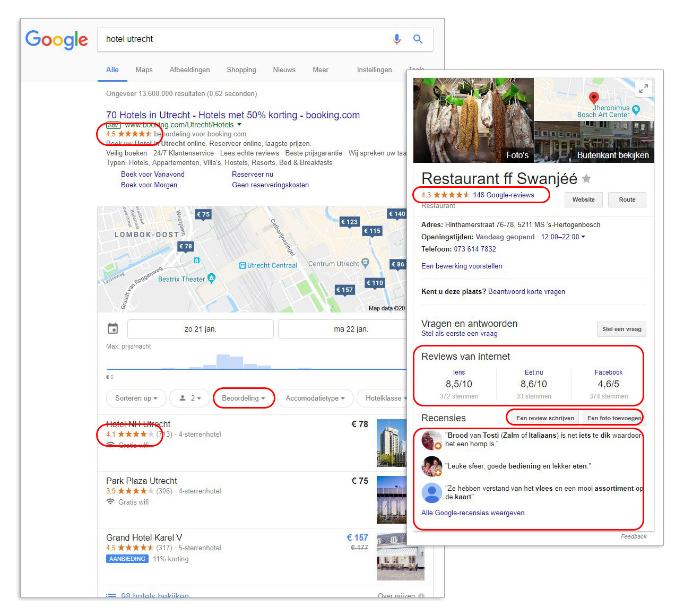684x616 pixels.
Task: Click the Google logo
Action: coord(57,40)
